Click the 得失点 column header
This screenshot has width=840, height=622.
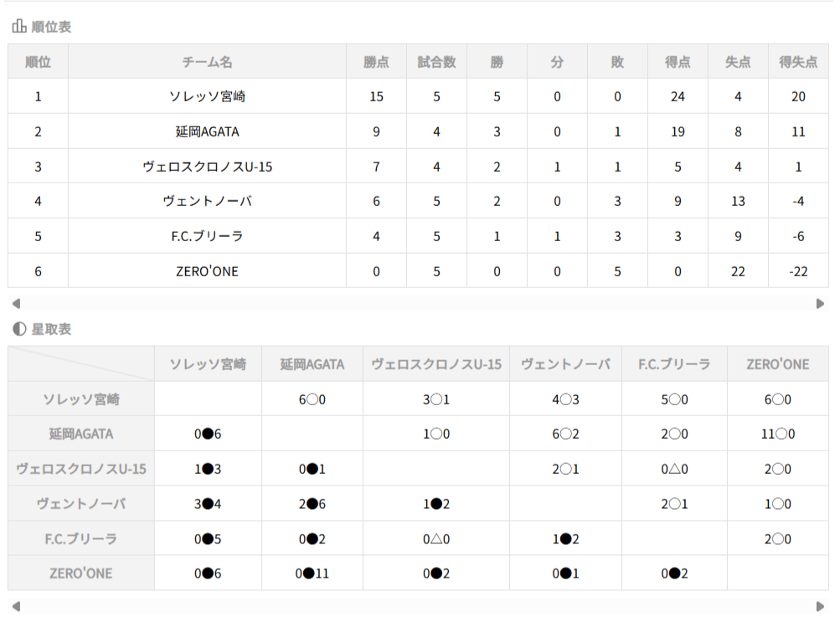click(797, 62)
